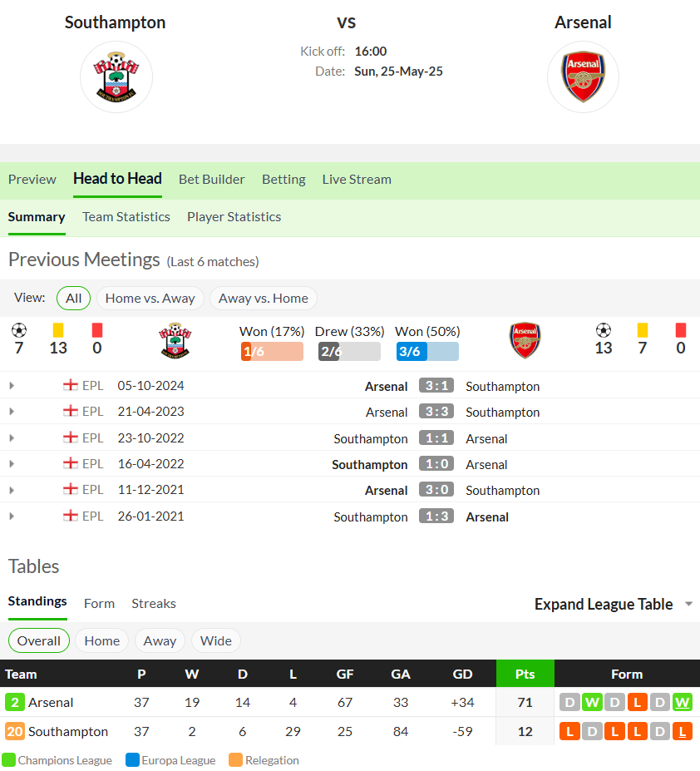Select the Home vs. Away view filter
The height and width of the screenshot is (771, 700).
[150, 298]
